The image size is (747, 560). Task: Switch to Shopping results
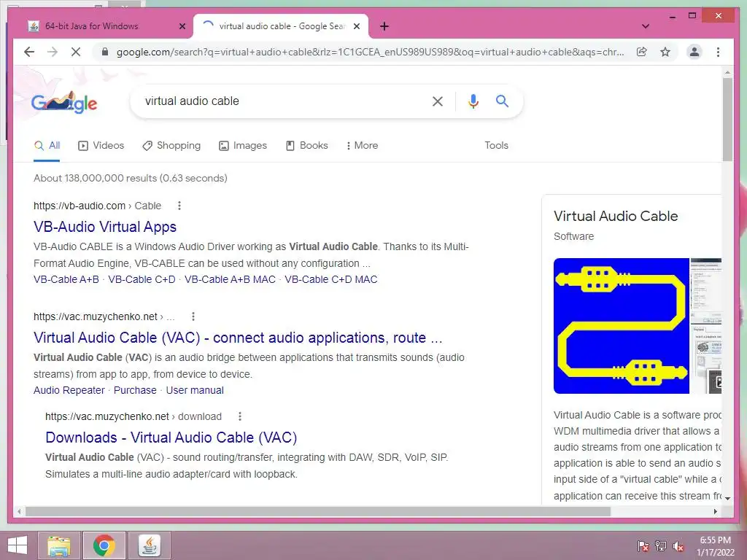coord(171,145)
